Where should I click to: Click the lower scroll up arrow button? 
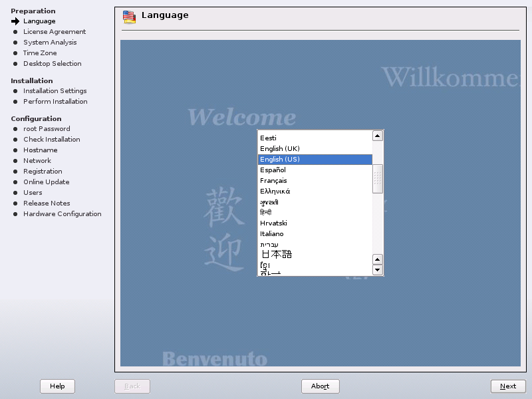pos(377,259)
